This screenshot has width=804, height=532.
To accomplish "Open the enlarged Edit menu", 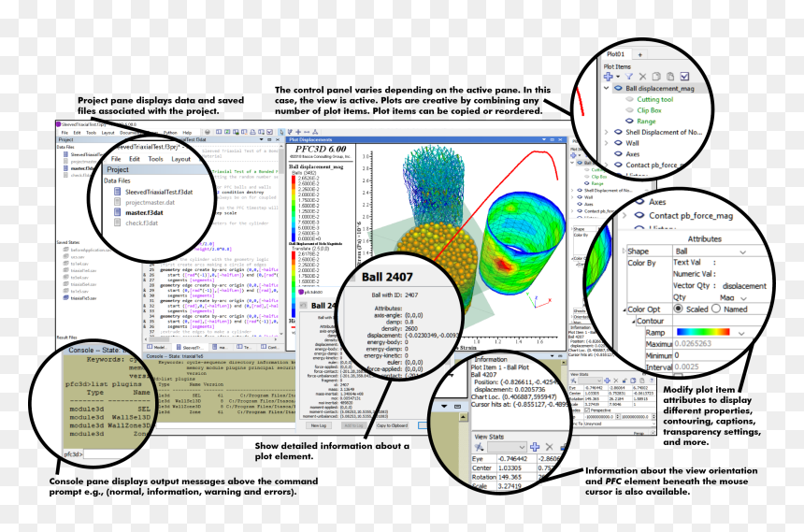I will 135,159.
